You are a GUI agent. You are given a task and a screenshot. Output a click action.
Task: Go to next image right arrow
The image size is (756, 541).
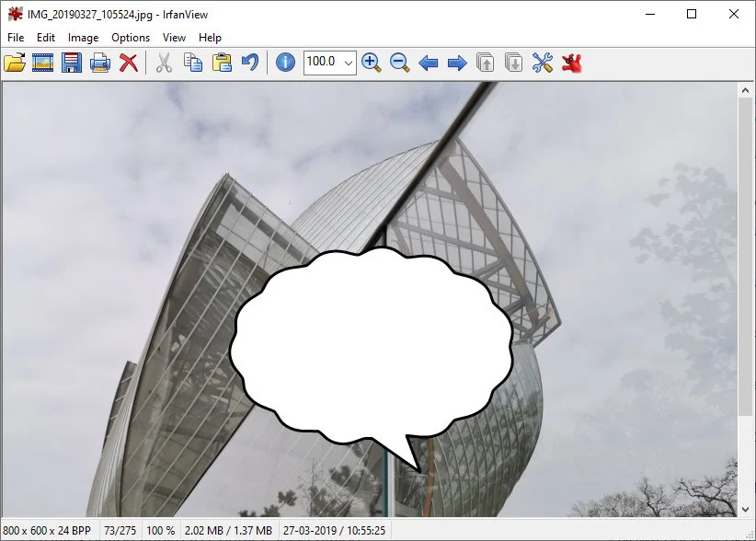point(456,63)
